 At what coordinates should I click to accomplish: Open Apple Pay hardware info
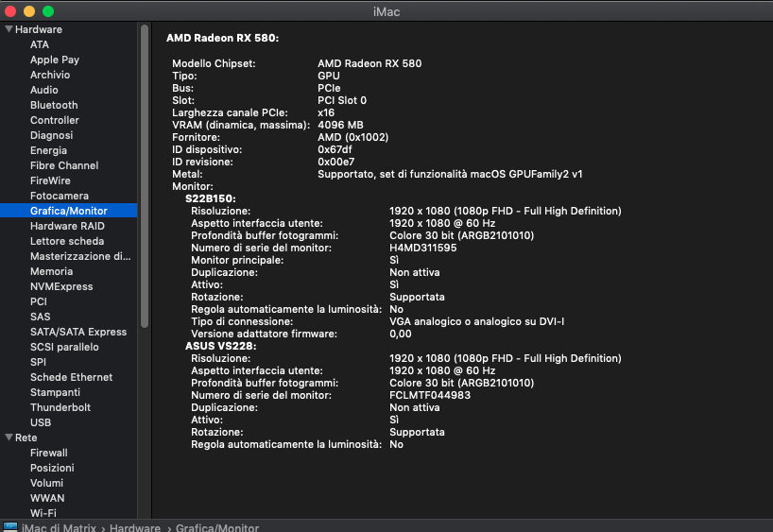point(55,60)
